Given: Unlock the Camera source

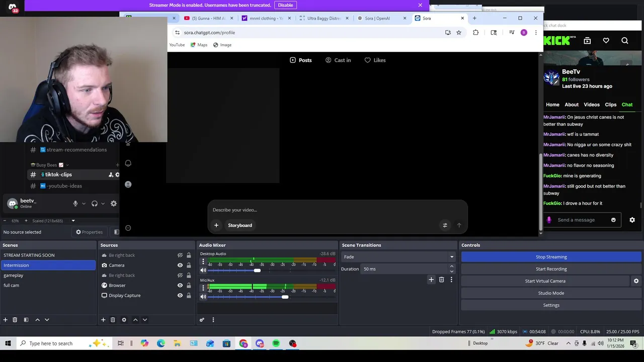Looking at the screenshot, I should point(189,265).
